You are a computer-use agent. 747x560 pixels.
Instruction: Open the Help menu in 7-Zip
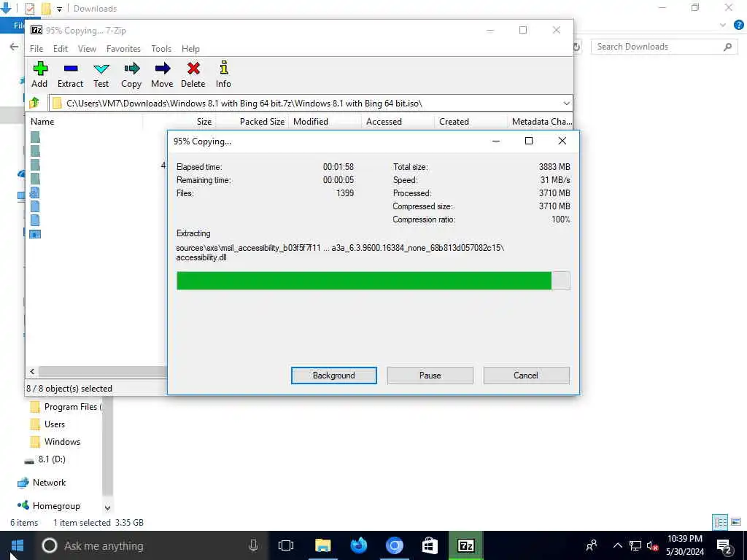click(x=190, y=49)
